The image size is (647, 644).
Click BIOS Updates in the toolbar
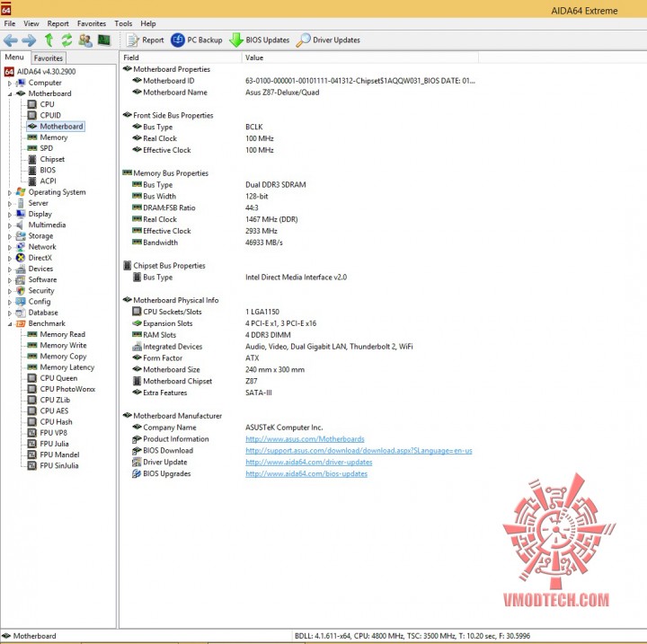[260, 40]
